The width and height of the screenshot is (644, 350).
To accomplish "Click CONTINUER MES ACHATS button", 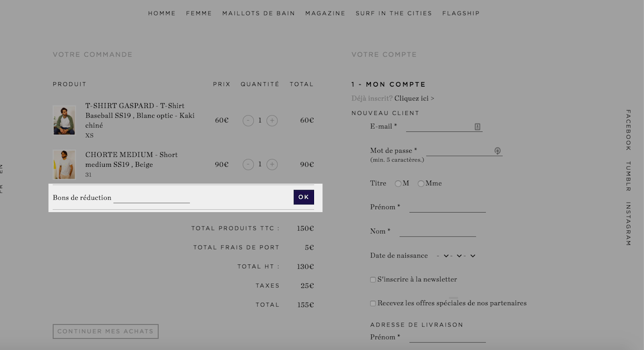I will pos(106,332).
